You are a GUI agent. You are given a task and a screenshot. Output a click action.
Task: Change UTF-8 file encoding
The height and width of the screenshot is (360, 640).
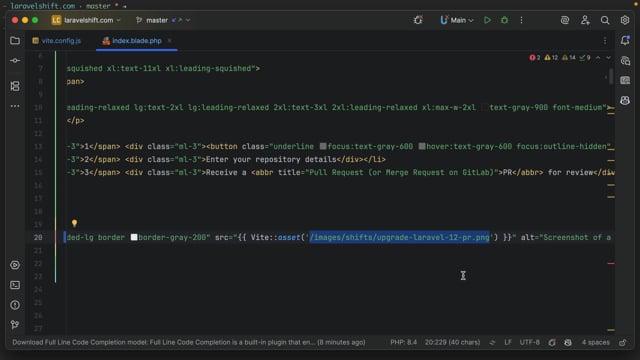coord(529,342)
